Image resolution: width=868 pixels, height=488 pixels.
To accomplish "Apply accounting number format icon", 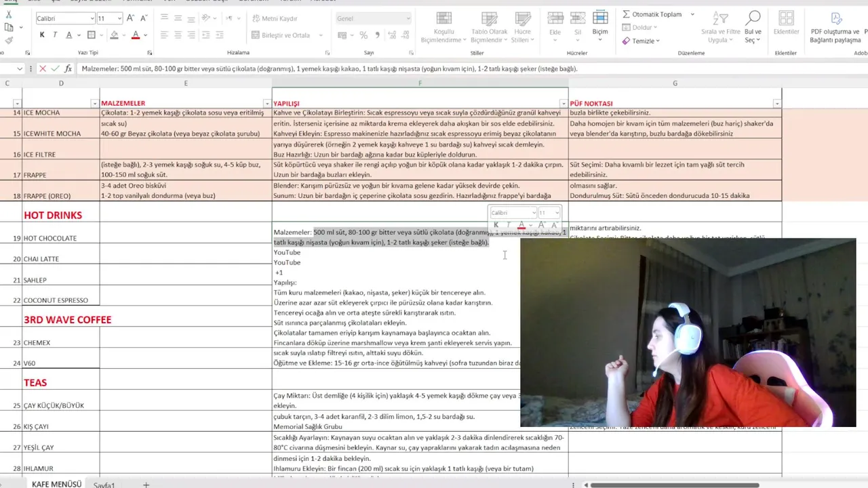I will coord(342,35).
